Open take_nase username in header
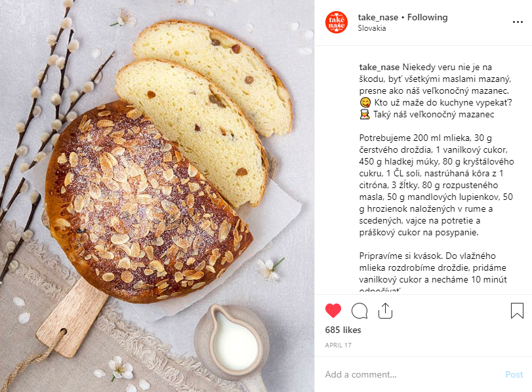Viewport: 532px width, 392px height. tap(378, 17)
